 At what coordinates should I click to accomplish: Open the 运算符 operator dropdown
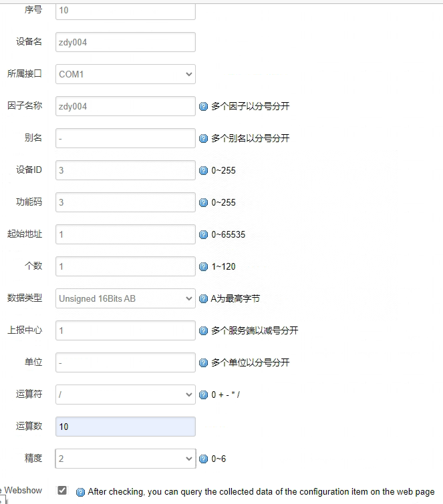tap(126, 395)
